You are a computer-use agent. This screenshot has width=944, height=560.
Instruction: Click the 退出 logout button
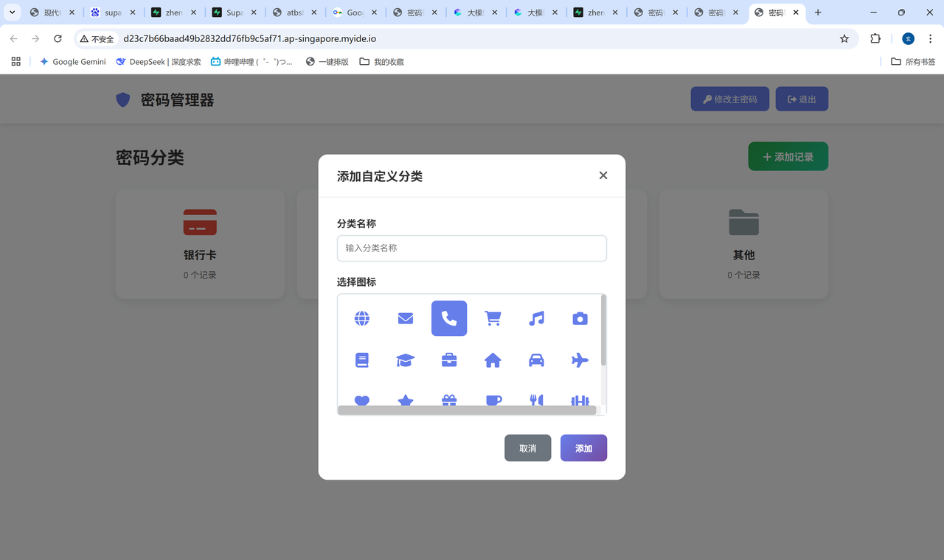(802, 99)
